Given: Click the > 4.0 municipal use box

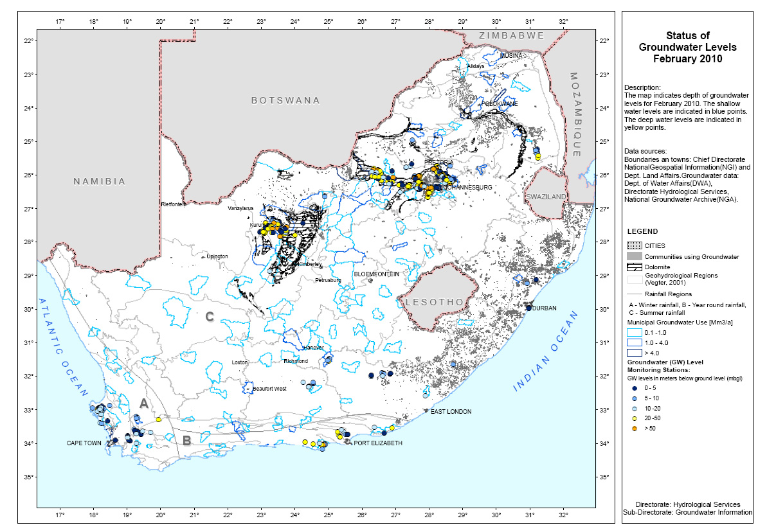Looking at the screenshot, I should click(635, 353).
